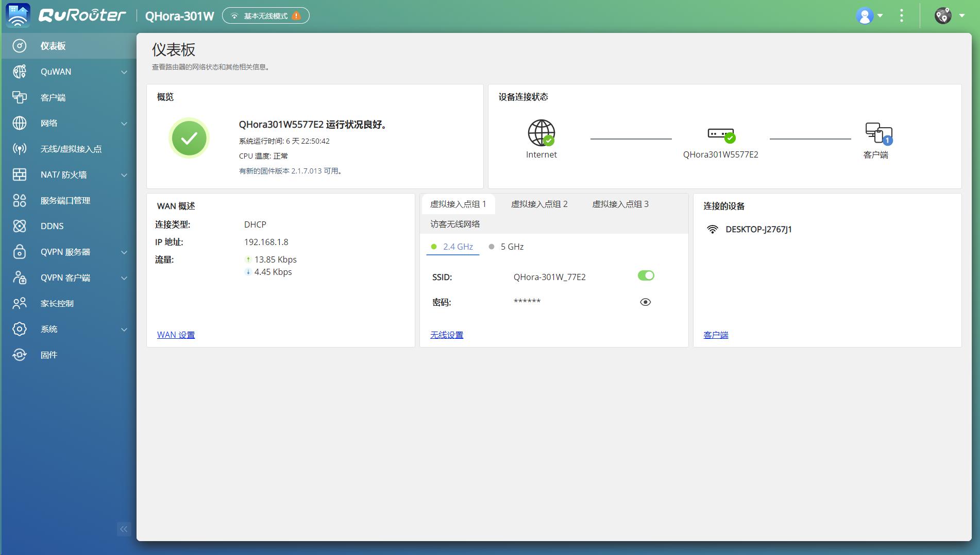Screen dimensions: 980x555
Task: Switch to the 虚拟接入点组 2 tab
Action: (x=539, y=204)
